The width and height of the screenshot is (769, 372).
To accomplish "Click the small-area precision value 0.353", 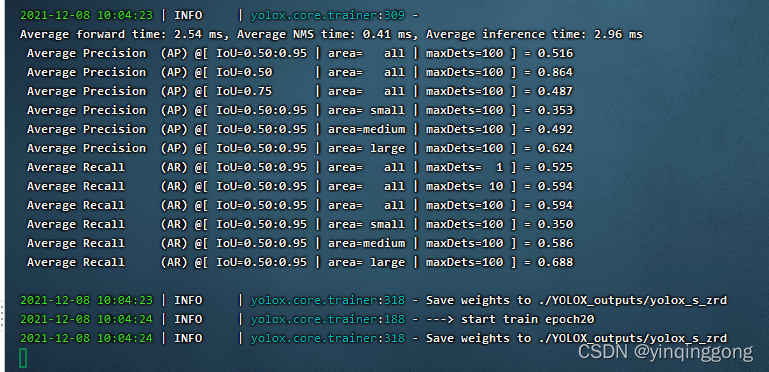I will [555, 110].
